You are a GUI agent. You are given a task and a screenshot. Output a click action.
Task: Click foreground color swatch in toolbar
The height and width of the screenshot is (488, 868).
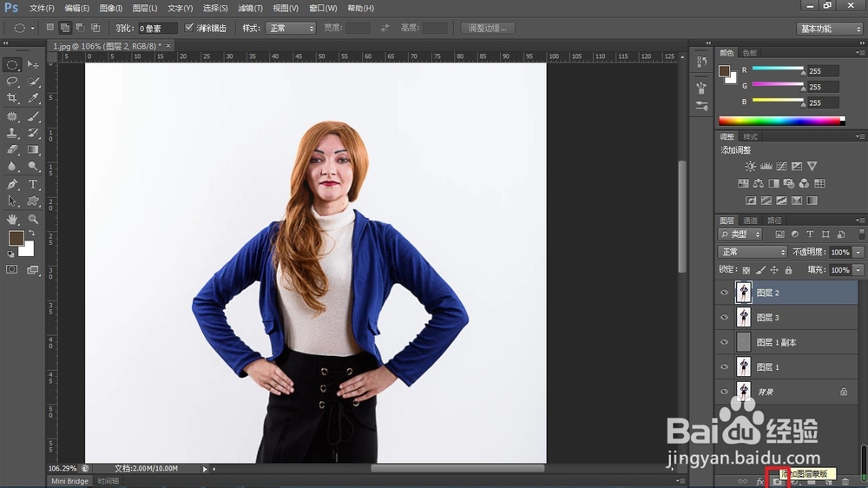16,238
